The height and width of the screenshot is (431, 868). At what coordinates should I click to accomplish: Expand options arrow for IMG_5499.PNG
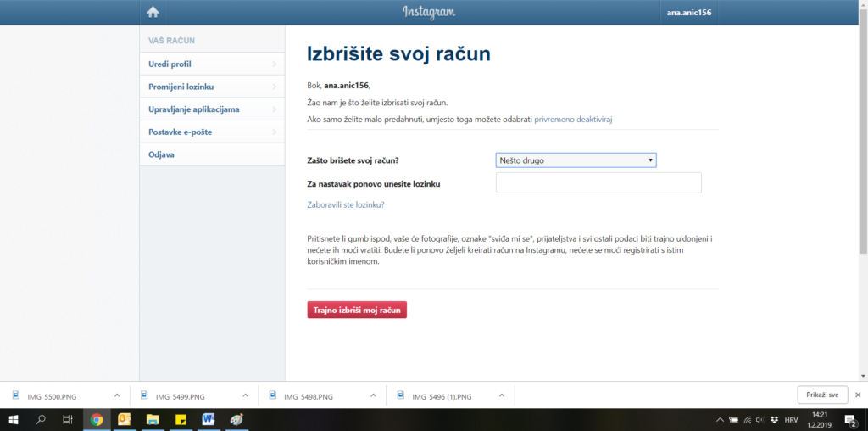pyautogui.click(x=245, y=395)
